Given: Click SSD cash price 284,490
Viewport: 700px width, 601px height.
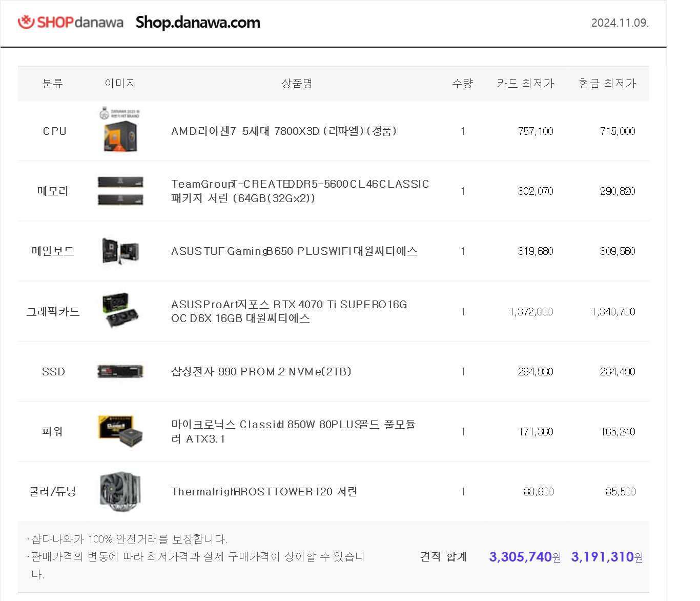Looking at the screenshot, I should (x=617, y=372).
